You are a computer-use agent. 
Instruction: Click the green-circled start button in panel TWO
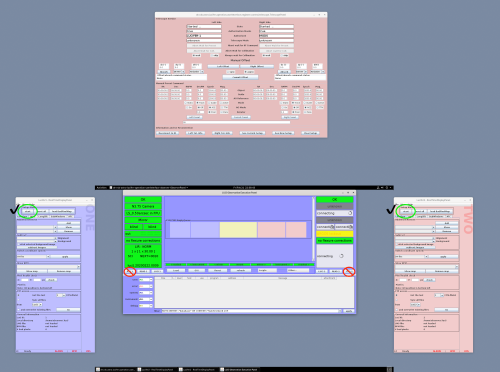pyautogui.click(x=406, y=211)
